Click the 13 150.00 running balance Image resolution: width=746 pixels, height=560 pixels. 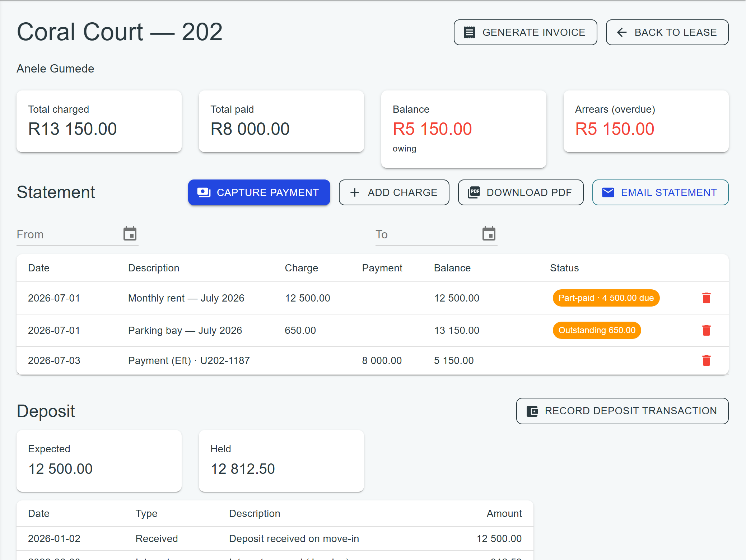pyautogui.click(x=457, y=330)
